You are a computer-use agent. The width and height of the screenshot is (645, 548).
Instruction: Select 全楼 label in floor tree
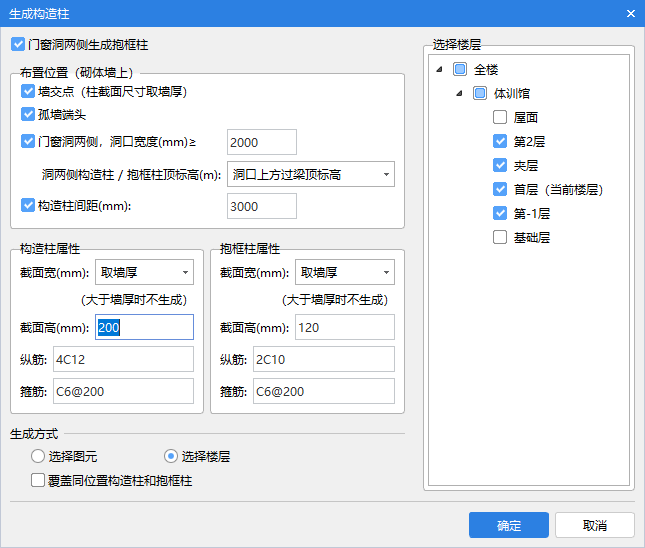(486, 70)
